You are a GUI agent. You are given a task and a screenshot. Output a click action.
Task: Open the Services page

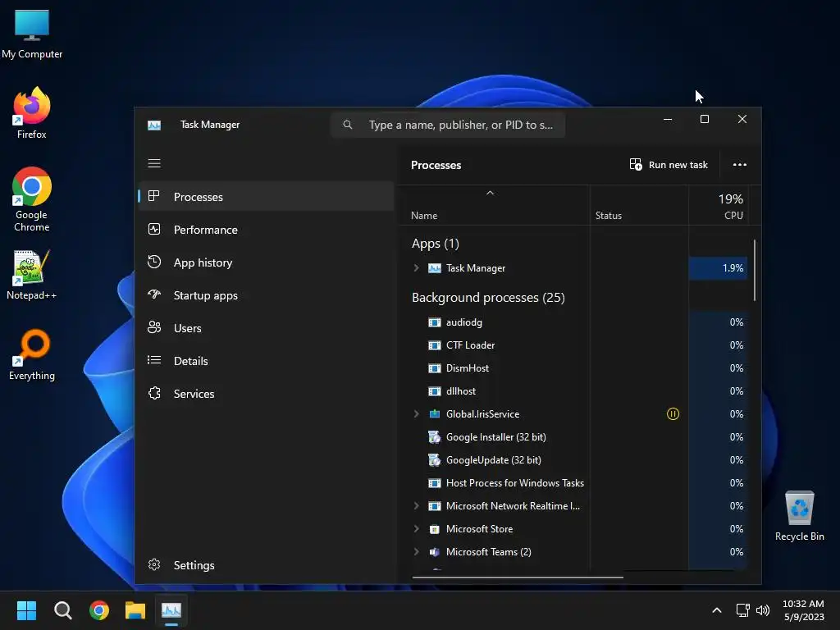tap(267, 394)
